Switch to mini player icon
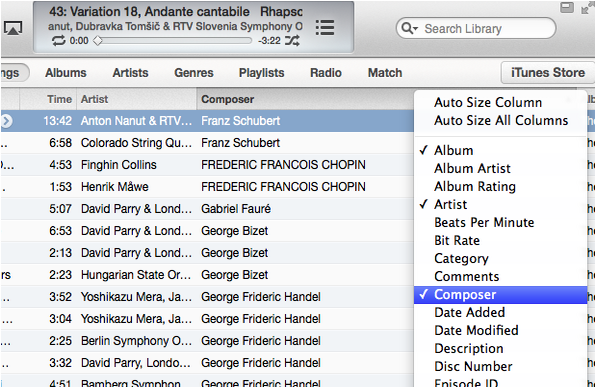 [567, 7]
